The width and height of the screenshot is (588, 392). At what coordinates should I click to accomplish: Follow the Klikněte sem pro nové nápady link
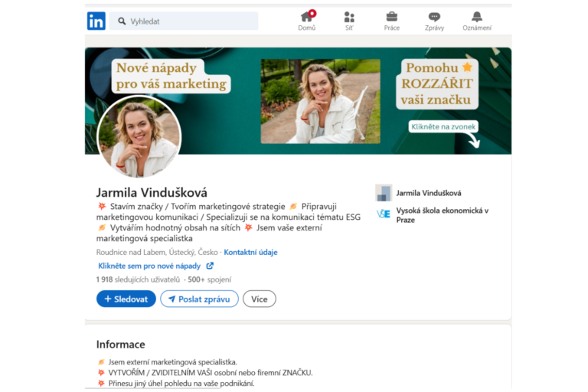tap(150, 266)
